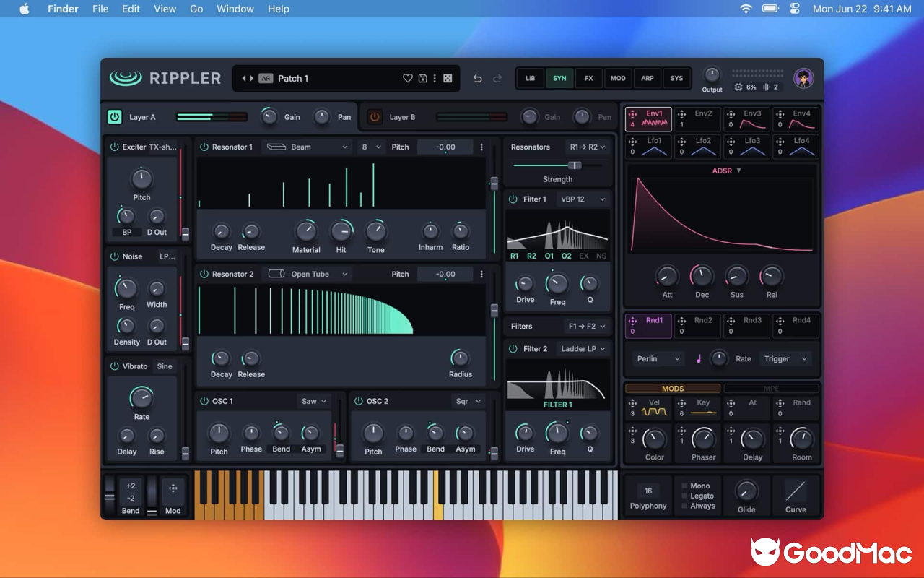This screenshot has height=578, width=924.
Task: Grab the Key modulation assign handle
Action: tap(681, 403)
